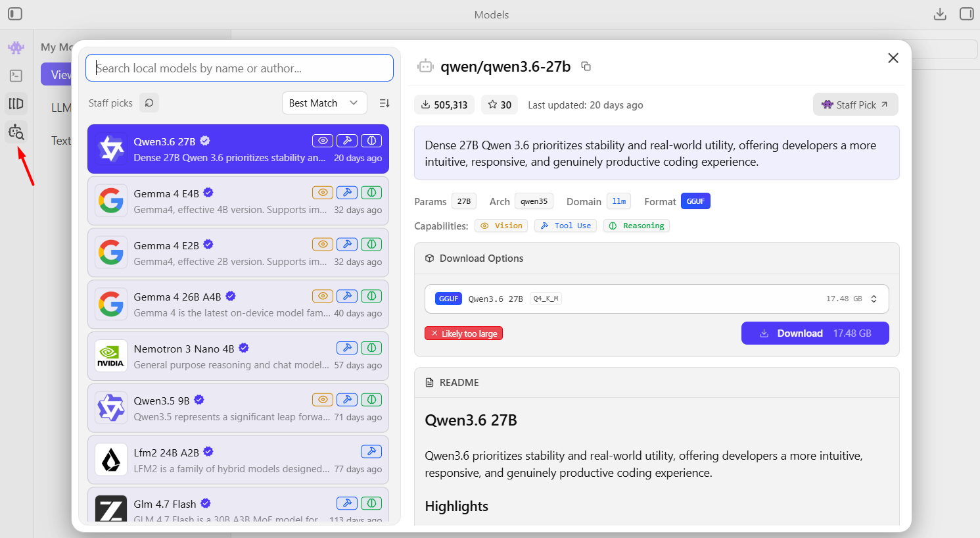Select the LLM tab in the My Models window

coord(61,107)
